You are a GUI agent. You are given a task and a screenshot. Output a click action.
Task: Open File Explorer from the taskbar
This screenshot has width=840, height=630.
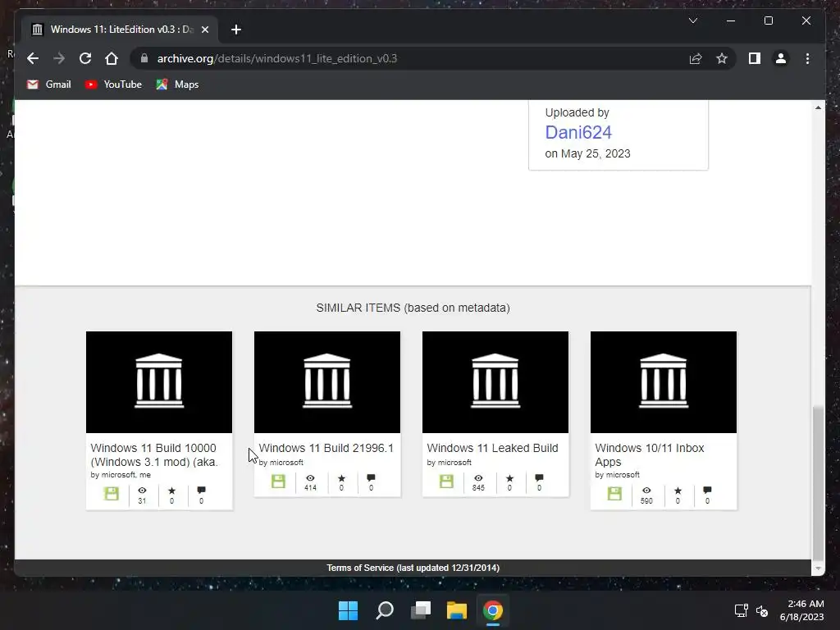457,610
